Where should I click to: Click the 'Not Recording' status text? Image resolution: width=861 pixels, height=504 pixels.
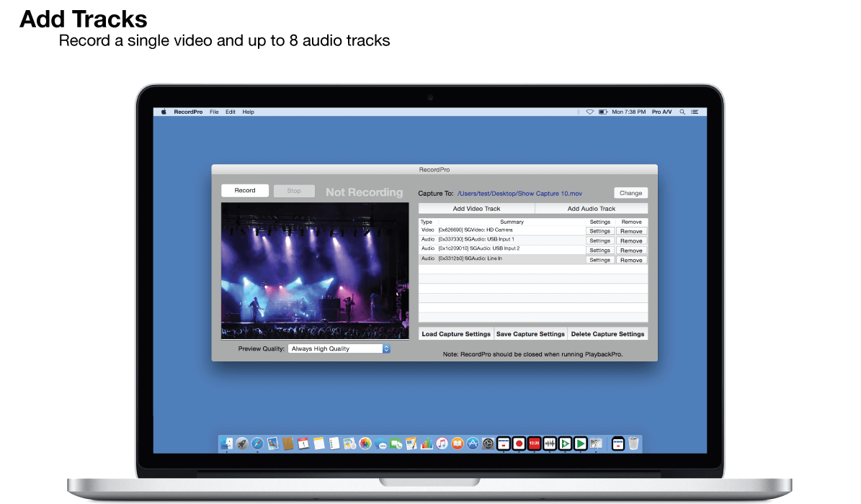(364, 192)
